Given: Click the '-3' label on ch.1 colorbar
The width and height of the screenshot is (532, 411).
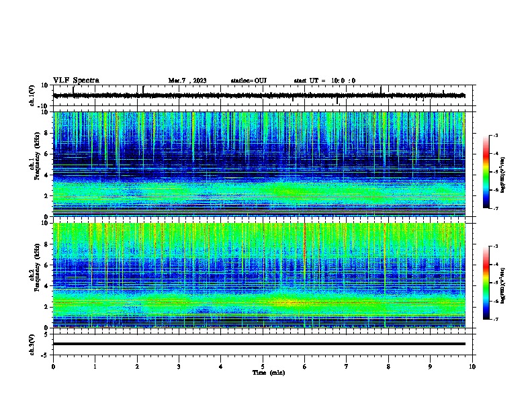Looking at the screenshot, I should click(x=495, y=136).
